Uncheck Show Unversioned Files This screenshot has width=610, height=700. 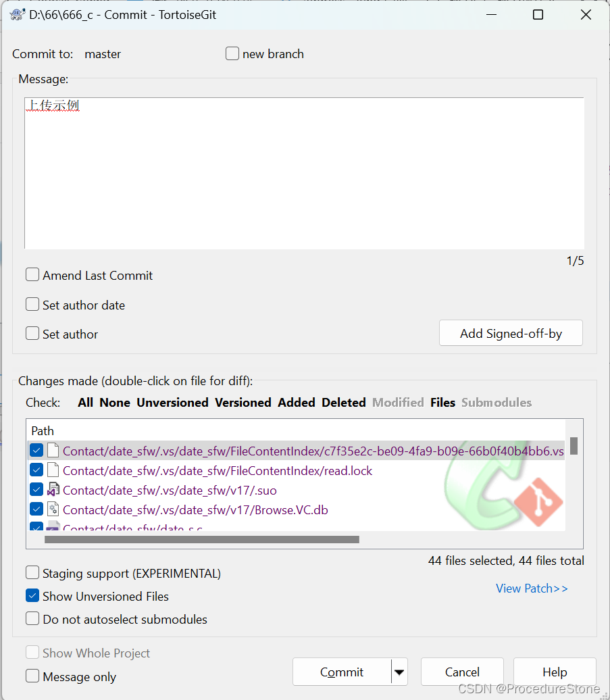tap(32, 595)
